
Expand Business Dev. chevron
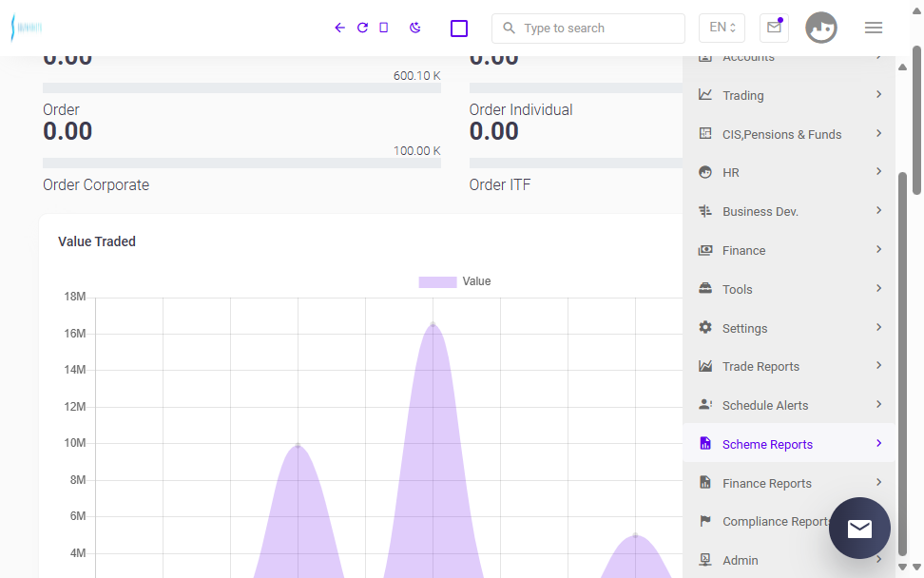pyautogui.click(x=878, y=210)
